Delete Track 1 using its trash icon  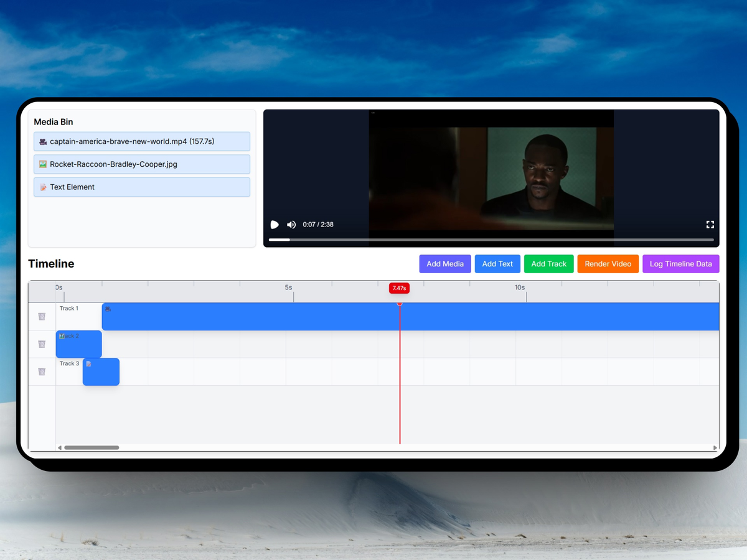click(42, 316)
